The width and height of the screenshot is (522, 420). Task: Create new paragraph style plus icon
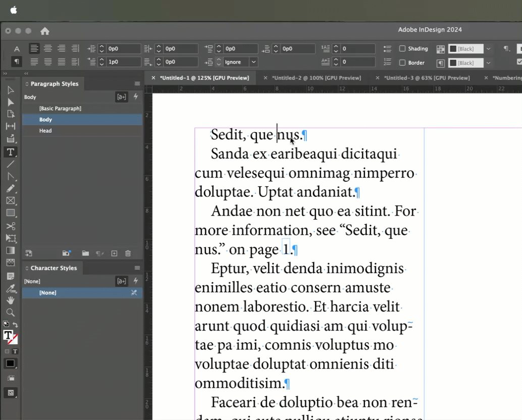click(114, 253)
